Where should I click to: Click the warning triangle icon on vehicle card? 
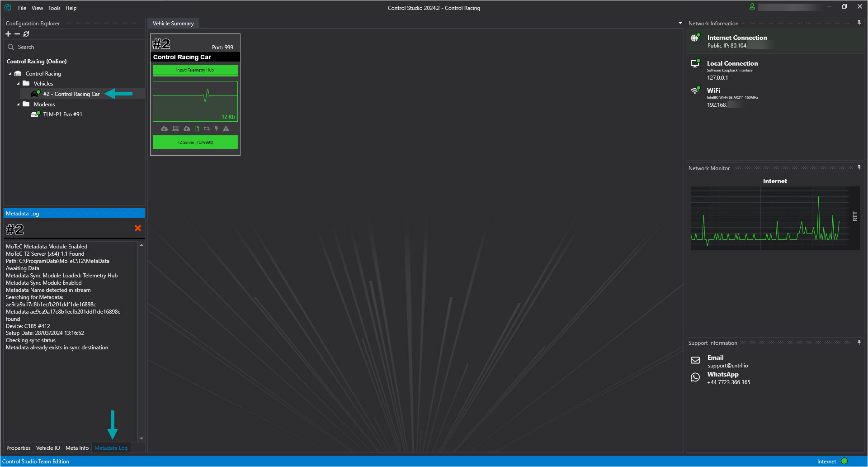coord(226,129)
